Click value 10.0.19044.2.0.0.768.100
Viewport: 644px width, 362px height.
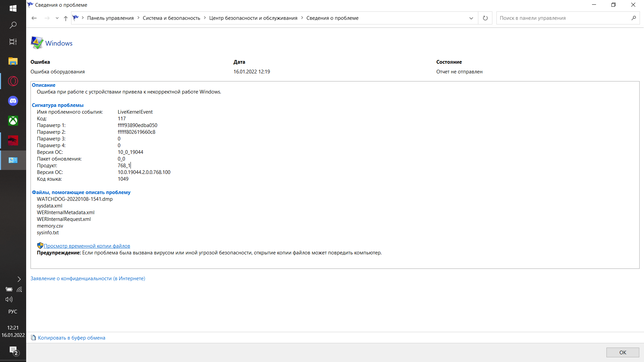coord(144,172)
